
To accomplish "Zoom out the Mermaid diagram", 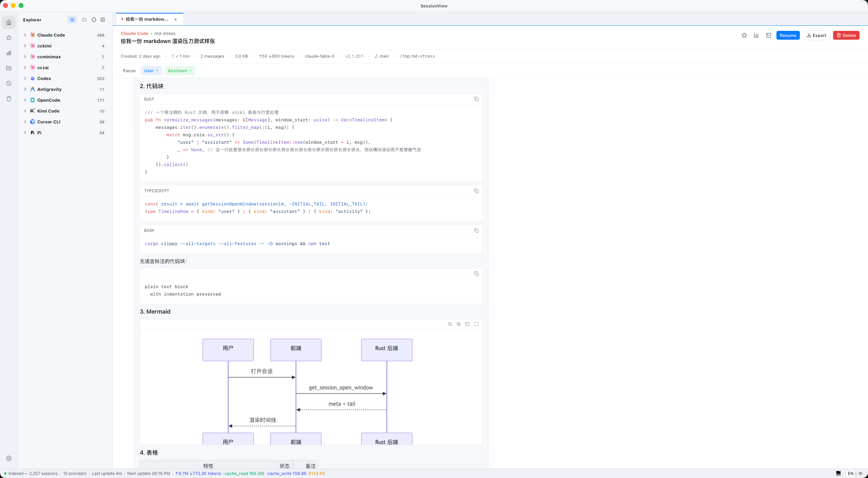I will (450, 324).
